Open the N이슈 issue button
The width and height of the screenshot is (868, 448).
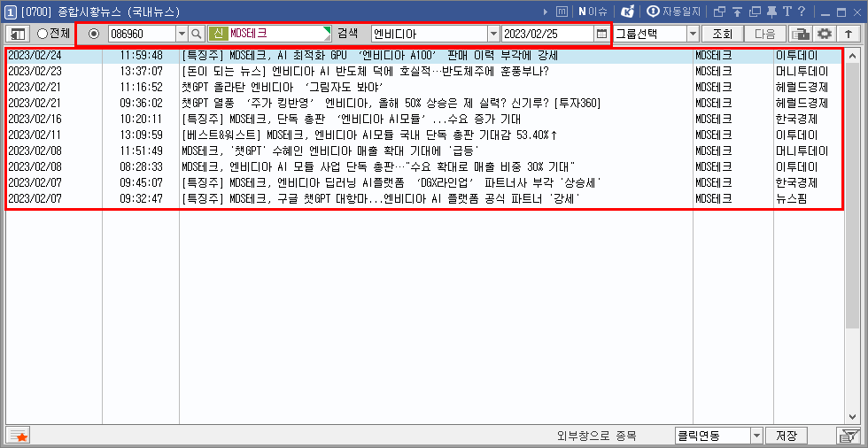pyautogui.click(x=593, y=11)
